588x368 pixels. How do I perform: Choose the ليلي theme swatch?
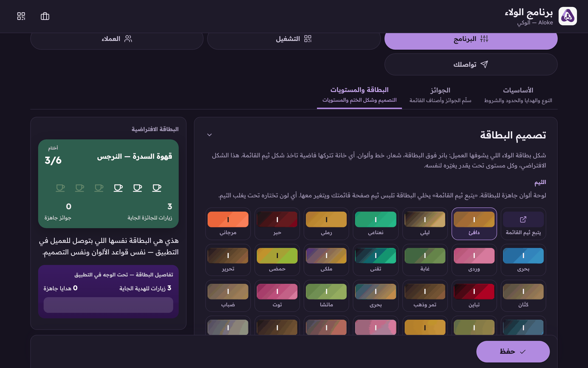point(425,224)
